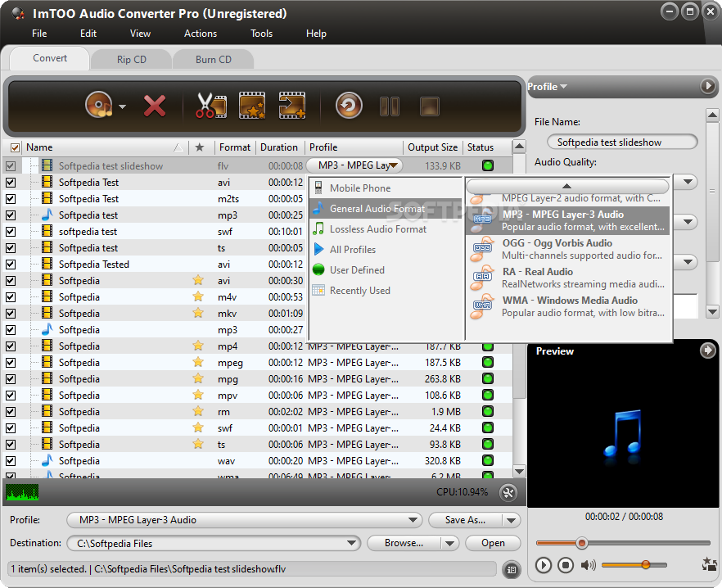Open the Edit menu
Screen dimensions: 722x588
pos(88,34)
